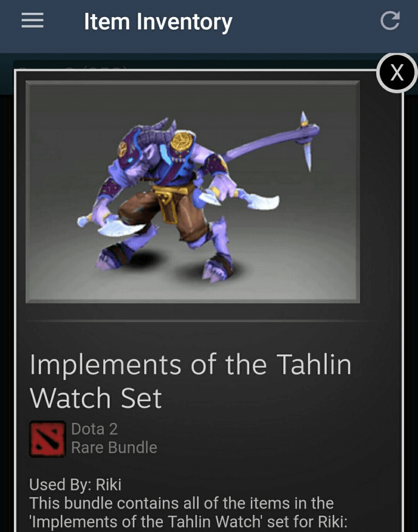Open the hamburger navigation menu

click(32, 20)
